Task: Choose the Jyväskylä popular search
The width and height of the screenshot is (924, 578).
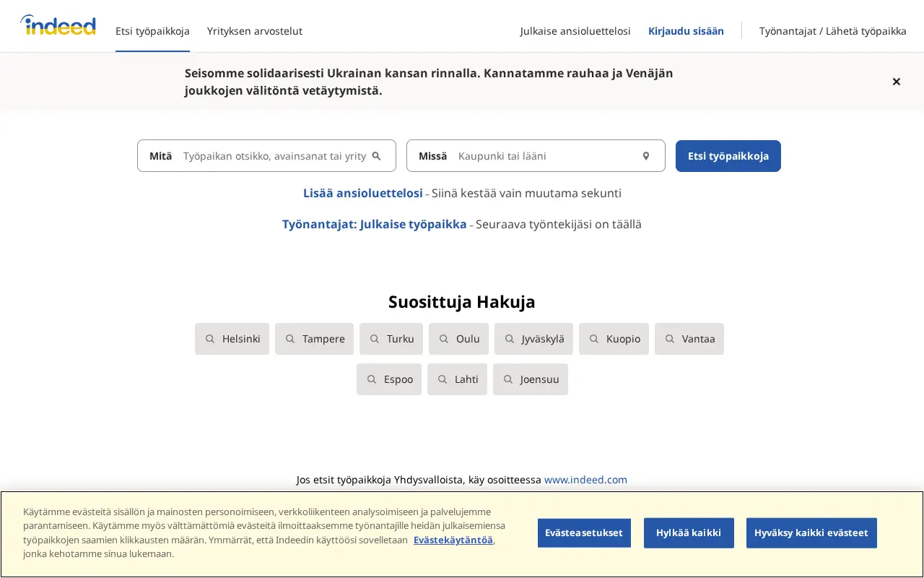Action: pyautogui.click(x=533, y=339)
